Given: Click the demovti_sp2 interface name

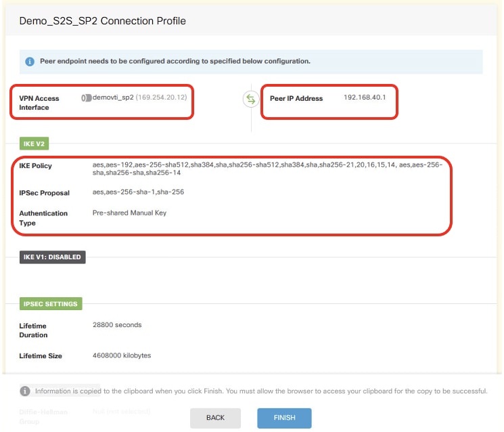Looking at the screenshot, I should point(113,98).
